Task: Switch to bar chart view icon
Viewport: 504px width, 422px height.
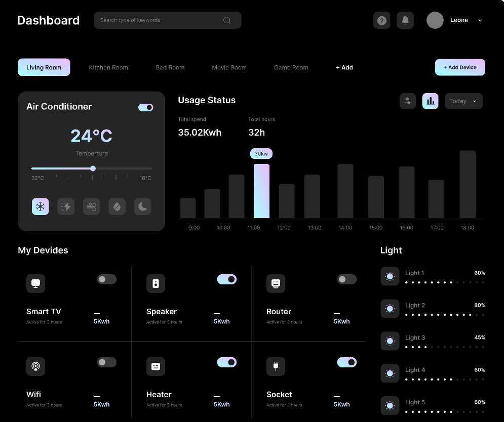Action: point(430,101)
